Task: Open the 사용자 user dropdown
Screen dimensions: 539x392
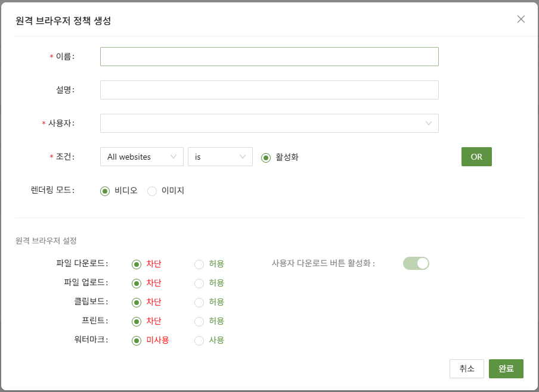Action: [x=269, y=123]
